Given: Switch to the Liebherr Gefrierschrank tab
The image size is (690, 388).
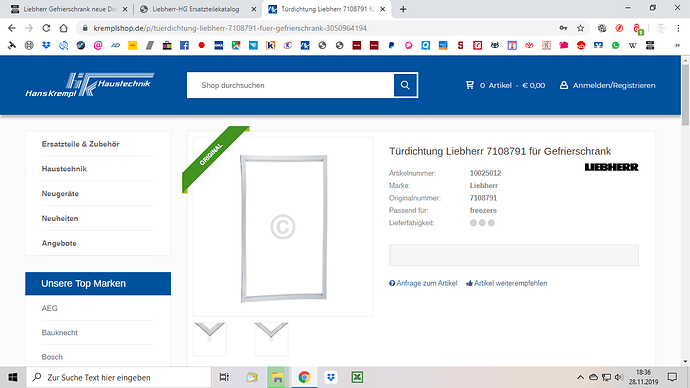Looking at the screenshot, I should [69, 9].
